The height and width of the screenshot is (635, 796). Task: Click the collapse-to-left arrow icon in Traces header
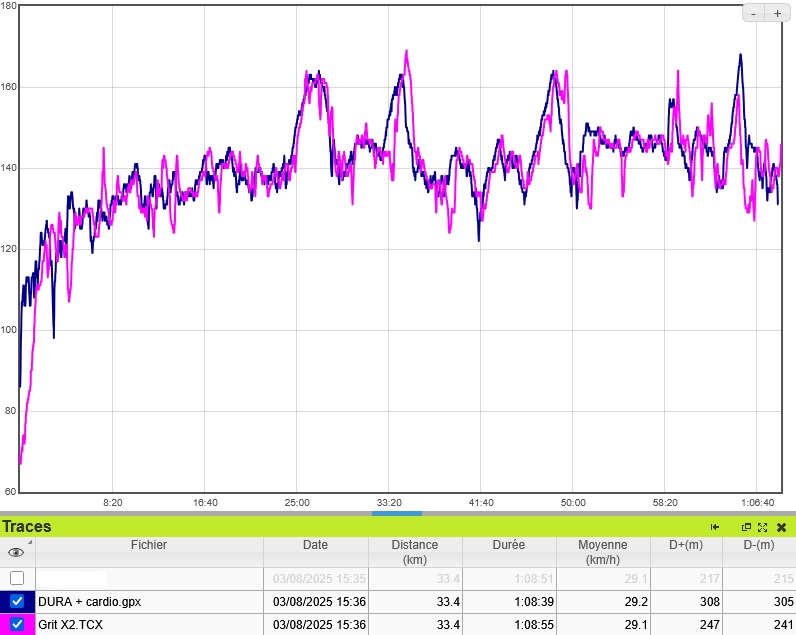pos(715,527)
